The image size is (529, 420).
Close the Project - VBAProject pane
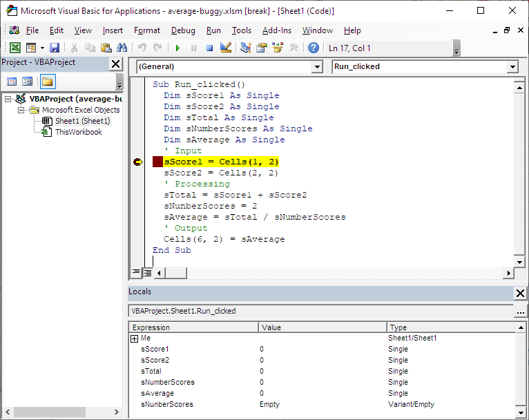click(x=115, y=64)
